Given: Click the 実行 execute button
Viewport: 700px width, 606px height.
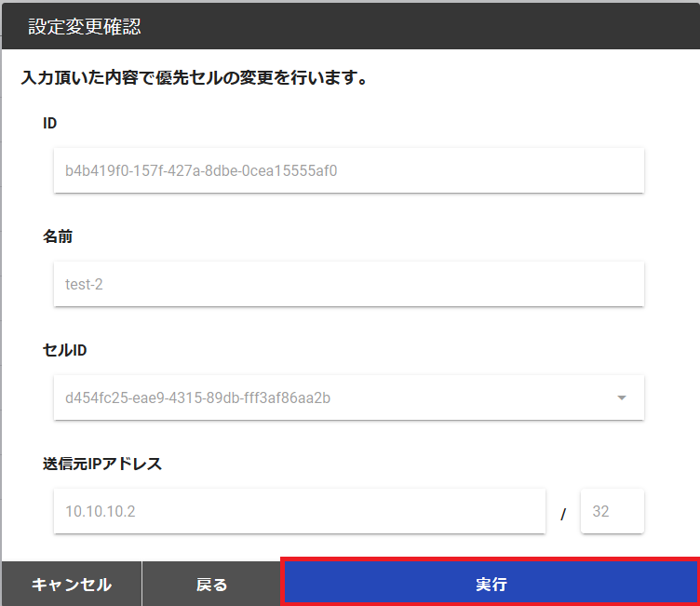Looking at the screenshot, I should 491,584.
